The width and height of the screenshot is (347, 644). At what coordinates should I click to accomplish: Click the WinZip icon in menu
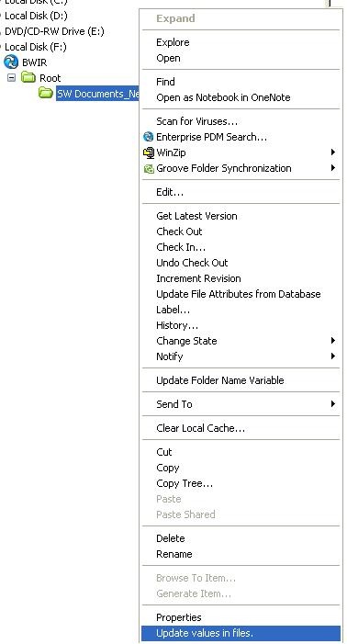pyautogui.click(x=148, y=153)
